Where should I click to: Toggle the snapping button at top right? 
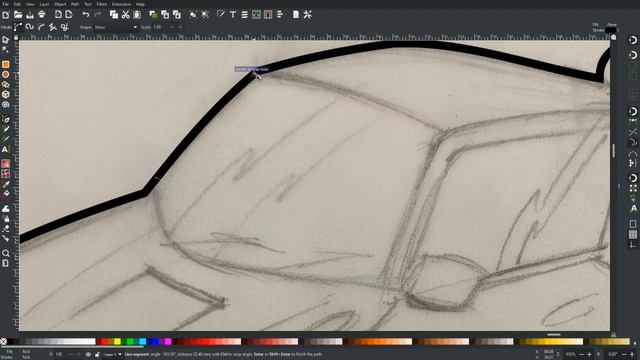(x=633, y=40)
